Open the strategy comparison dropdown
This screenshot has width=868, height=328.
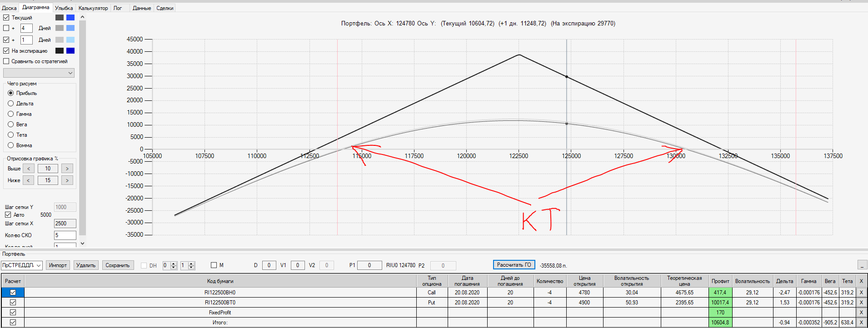[x=39, y=73]
